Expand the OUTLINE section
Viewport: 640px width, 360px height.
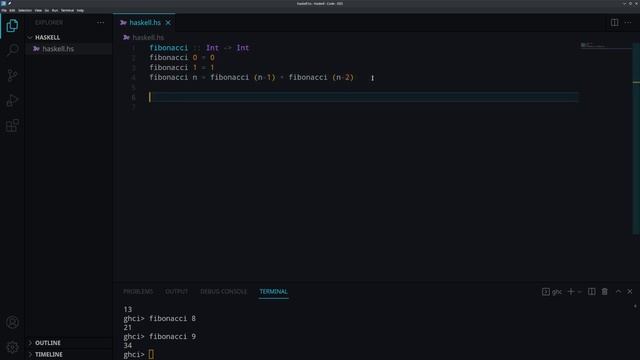(47, 343)
